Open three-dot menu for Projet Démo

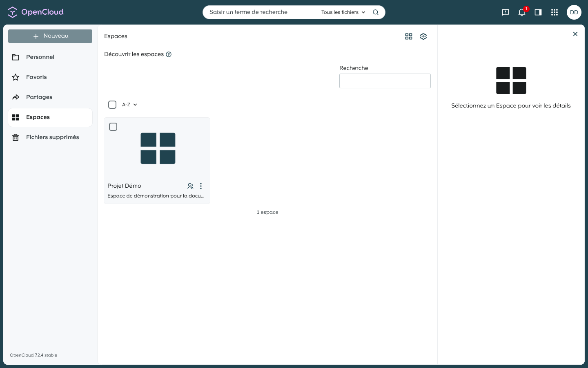(x=201, y=186)
